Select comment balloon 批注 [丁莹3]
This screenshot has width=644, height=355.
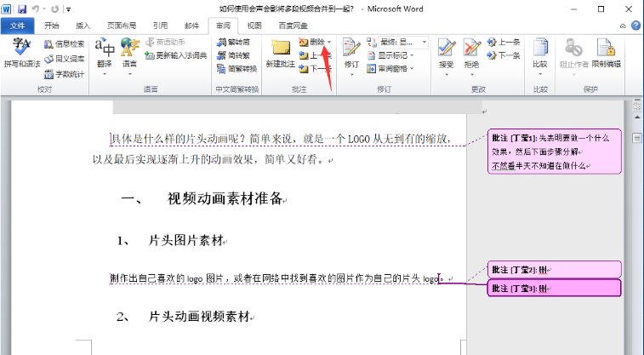(x=555, y=288)
